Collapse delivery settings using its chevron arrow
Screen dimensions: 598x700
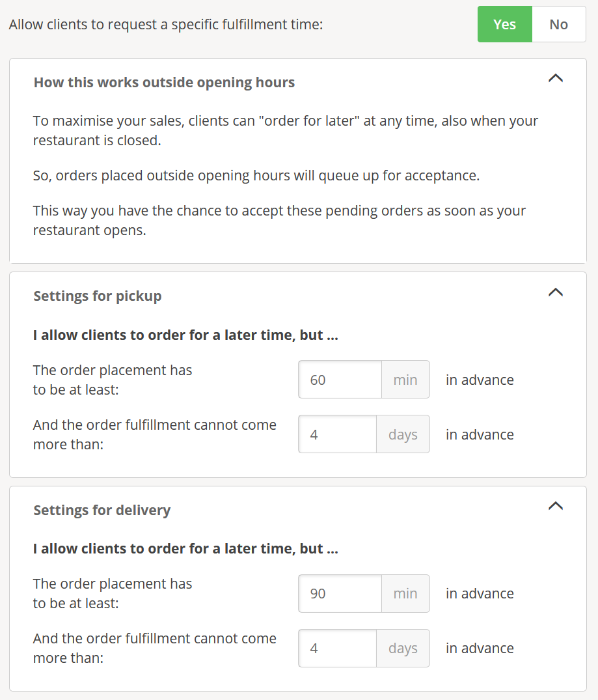[555, 506]
